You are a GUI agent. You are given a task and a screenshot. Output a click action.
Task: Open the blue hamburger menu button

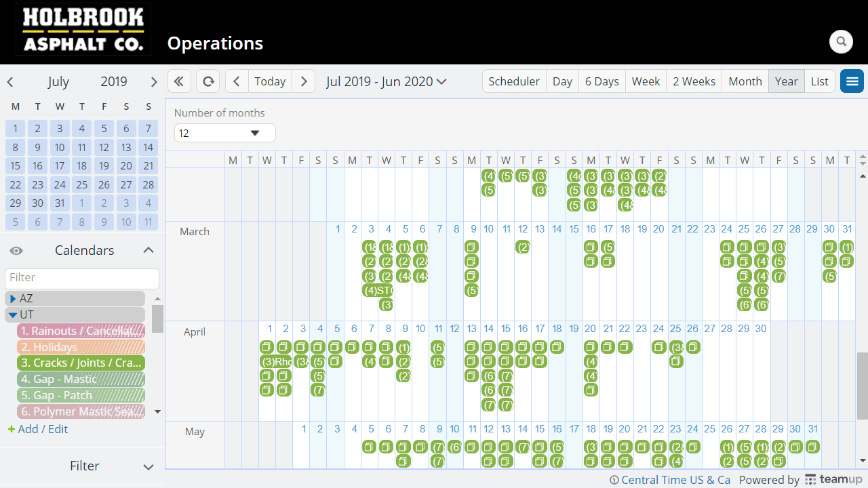pos(852,81)
